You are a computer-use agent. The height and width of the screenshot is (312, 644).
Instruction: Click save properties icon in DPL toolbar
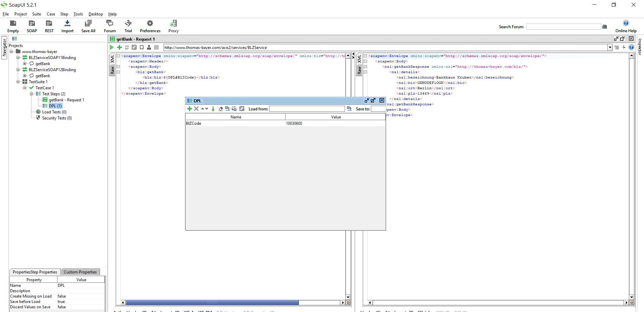(x=234, y=109)
